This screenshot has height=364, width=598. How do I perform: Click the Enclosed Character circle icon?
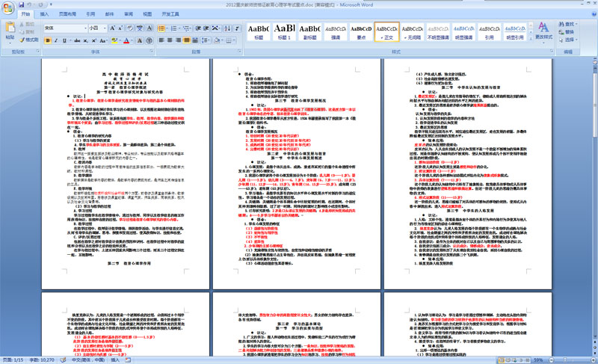pyautogui.click(x=149, y=40)
